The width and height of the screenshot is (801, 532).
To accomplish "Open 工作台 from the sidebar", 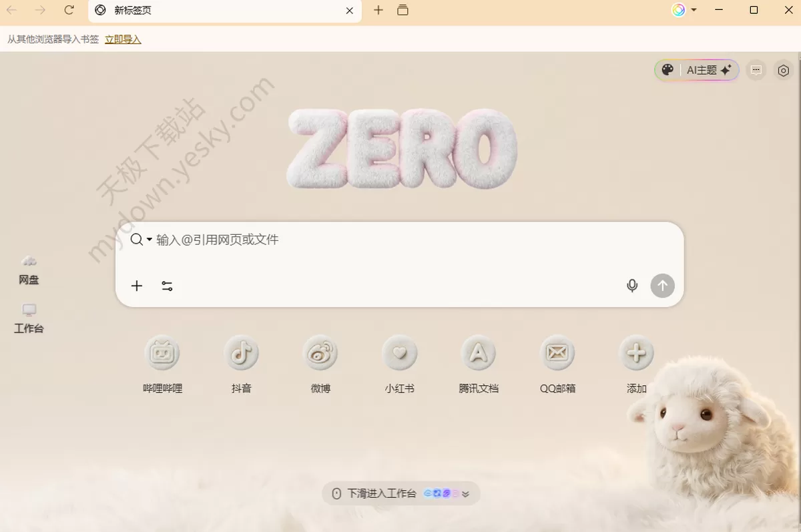I will tap(29, 320).
